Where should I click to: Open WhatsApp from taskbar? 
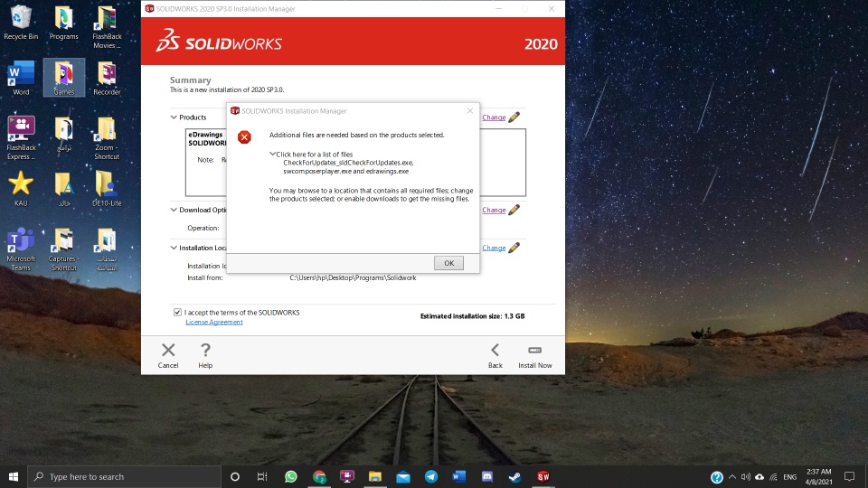click(290, 476)
